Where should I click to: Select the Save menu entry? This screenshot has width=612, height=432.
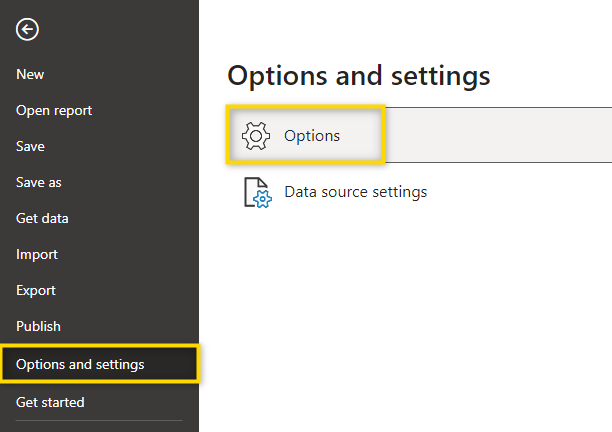click(x=30, y=146)
